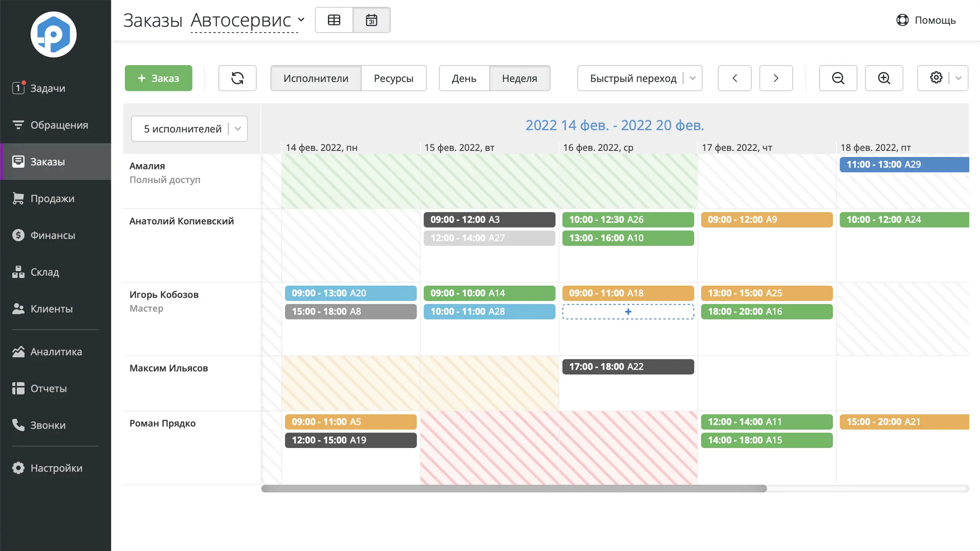The height and width of the screenshot is (551, 980).
Task: Refresh the orders calendar
Action: click(x=237, y=78)
